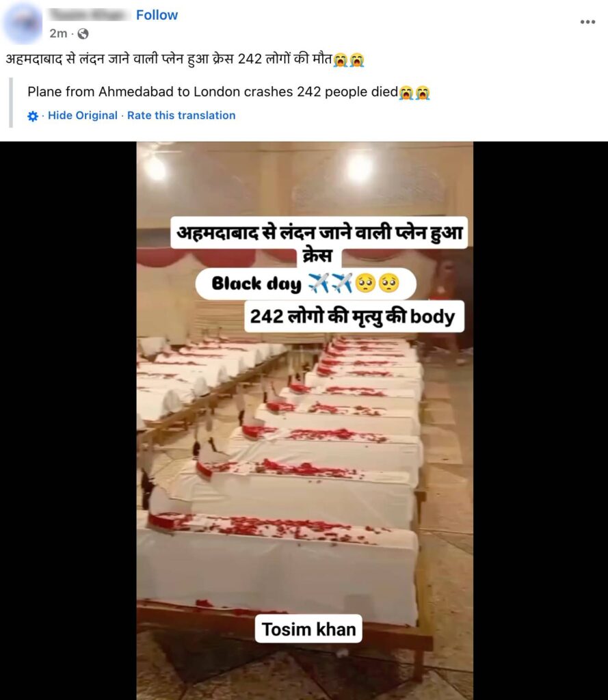Click Rate this translation link
Screen dimensions: 608x700
coord(181,115)
